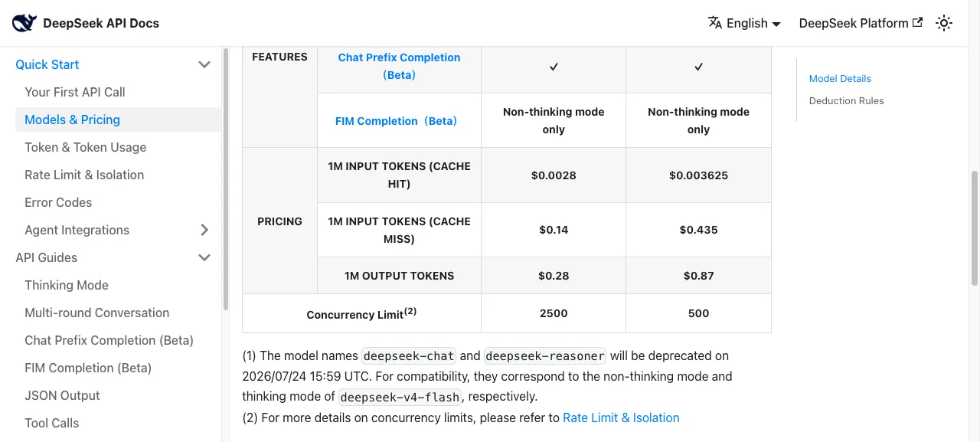
Task: Open Thinking Mode guide
Action: [x=67, y=285]
